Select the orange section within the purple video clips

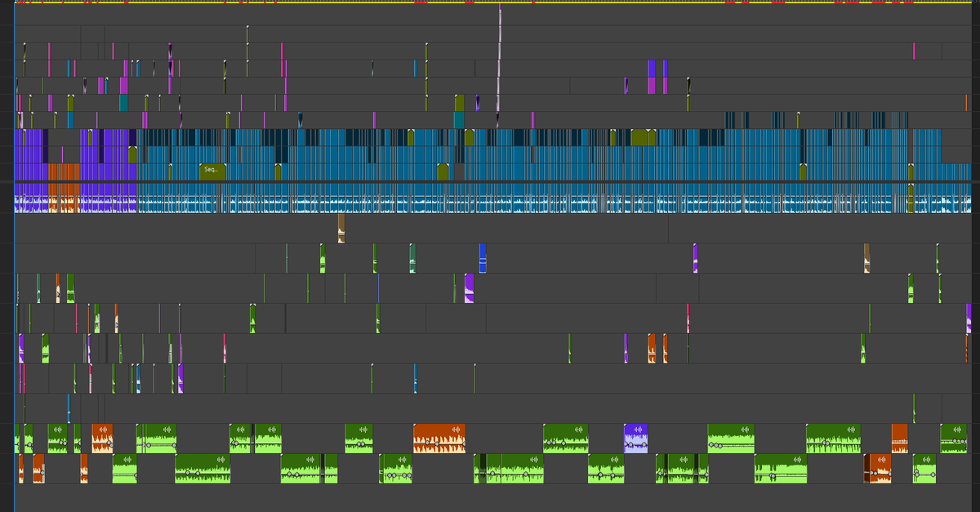pyautogui.click(x=65, y=171)
